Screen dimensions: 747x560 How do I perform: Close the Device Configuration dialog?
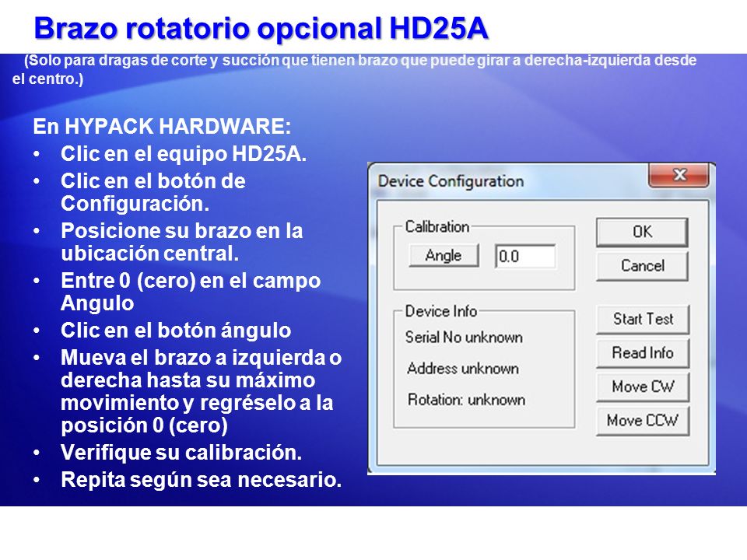(679, 175)
